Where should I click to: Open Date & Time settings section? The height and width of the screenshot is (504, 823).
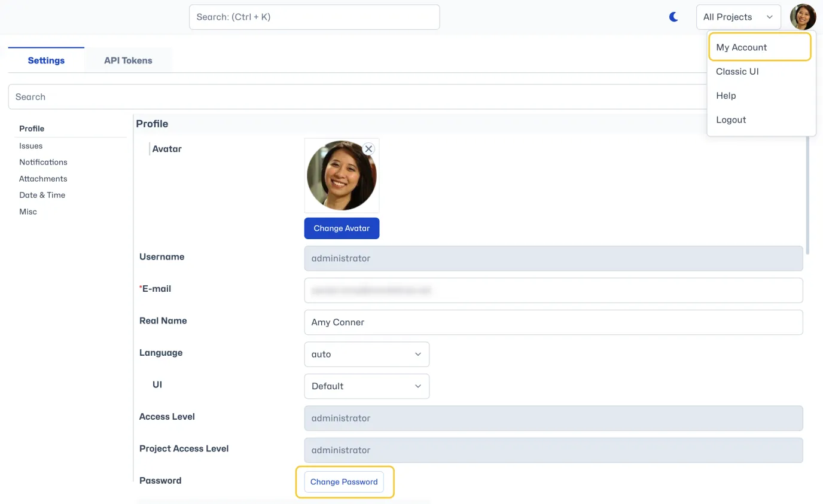pos(42,195)
